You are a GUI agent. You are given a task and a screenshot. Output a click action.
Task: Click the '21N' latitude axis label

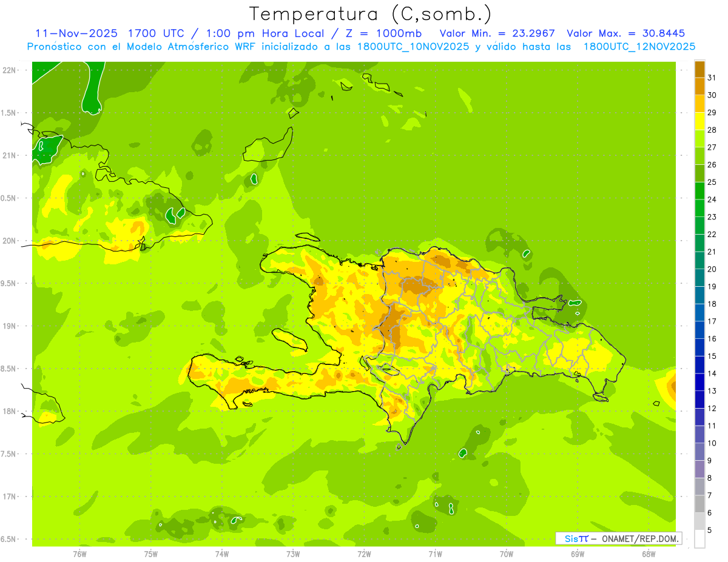(x=10, y=156)
